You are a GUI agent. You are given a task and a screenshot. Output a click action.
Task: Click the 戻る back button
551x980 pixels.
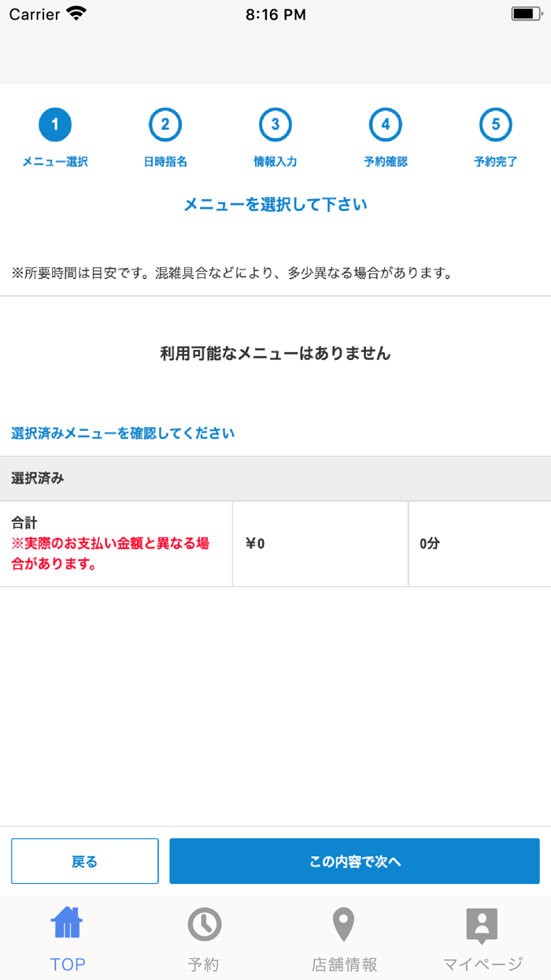(84, 861)
